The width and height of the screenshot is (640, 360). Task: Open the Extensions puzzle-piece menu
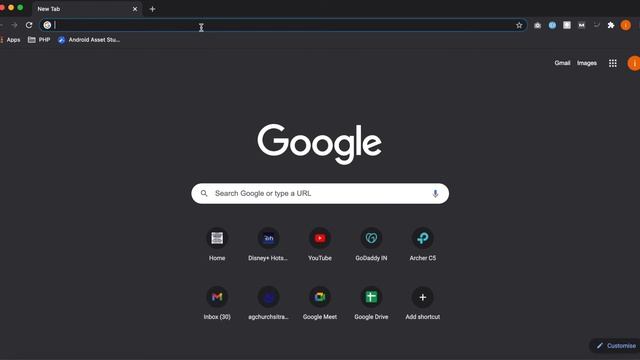point(611,25)
